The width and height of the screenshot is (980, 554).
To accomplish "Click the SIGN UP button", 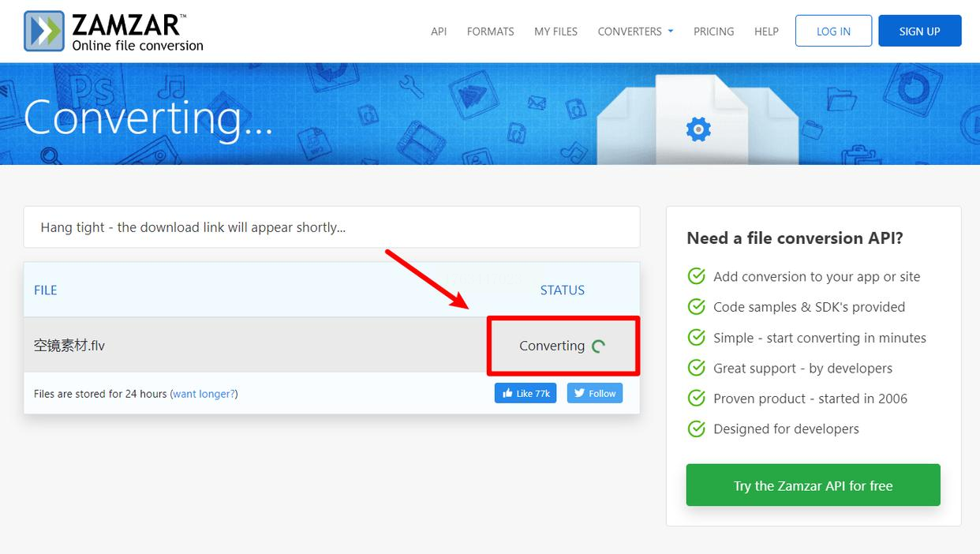I will coord(919,31).
